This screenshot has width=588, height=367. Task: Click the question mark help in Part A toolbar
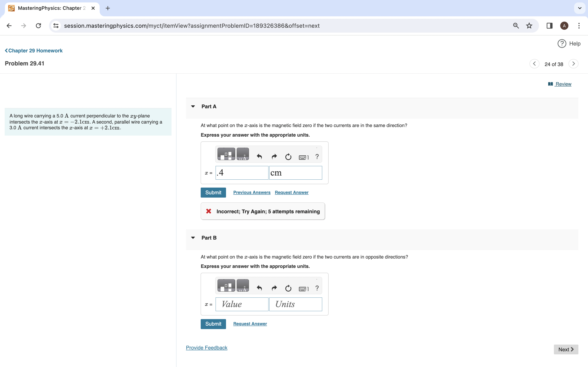pyautogui.click(x=317, y=157)
